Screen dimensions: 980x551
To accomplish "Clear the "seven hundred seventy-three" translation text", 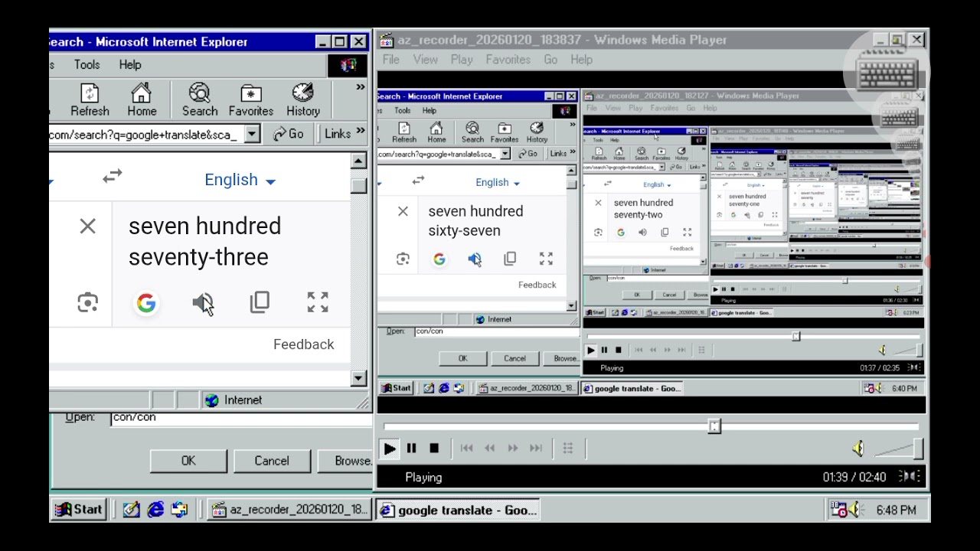I will pyautogui.click(x=87, y=226).
